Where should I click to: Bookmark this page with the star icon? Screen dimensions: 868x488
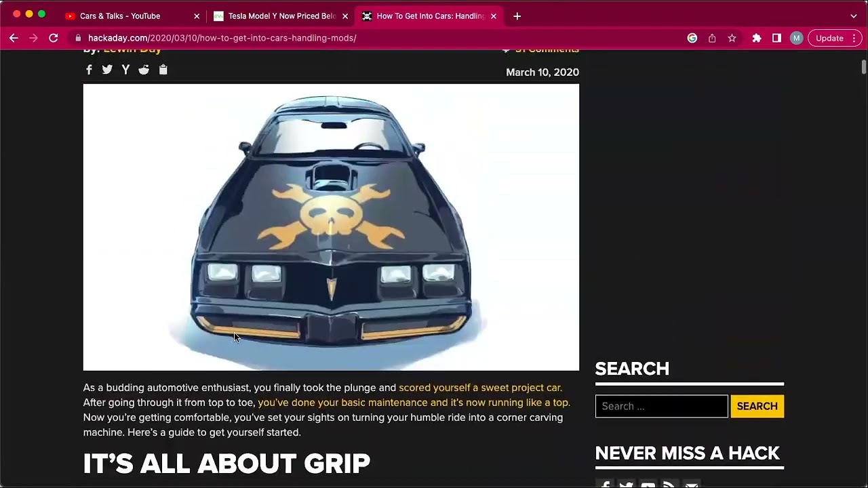732,38
